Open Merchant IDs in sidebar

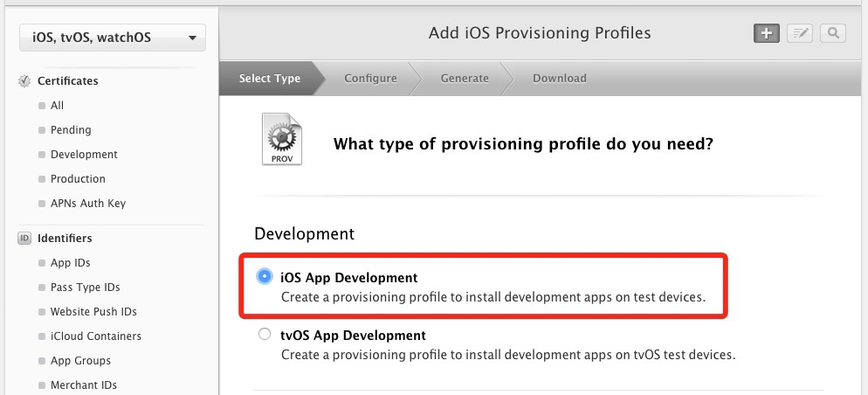click(83, 385)
